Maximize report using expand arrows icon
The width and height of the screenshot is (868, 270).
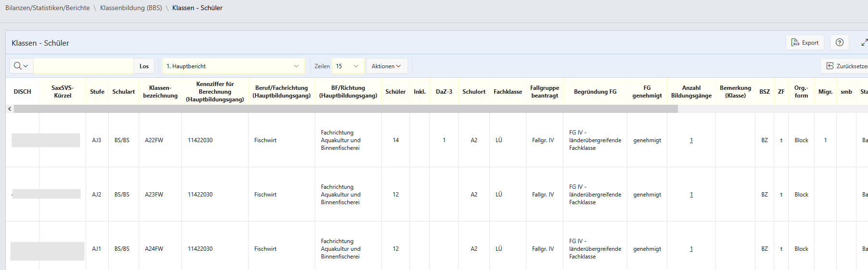point(864,43)
